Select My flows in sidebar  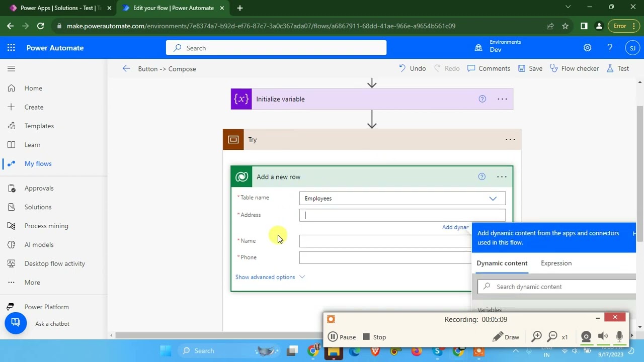point(38,163)
